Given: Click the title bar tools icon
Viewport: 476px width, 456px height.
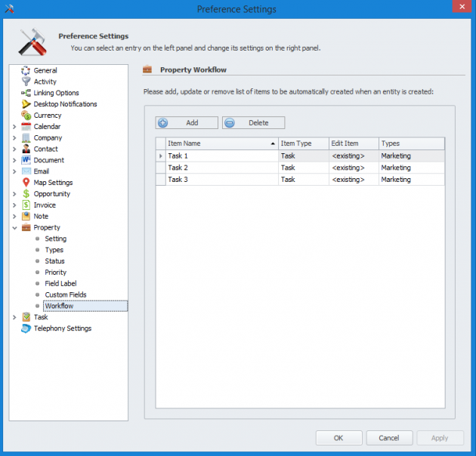Looking at the screenshot, I should tap(9, 8).
